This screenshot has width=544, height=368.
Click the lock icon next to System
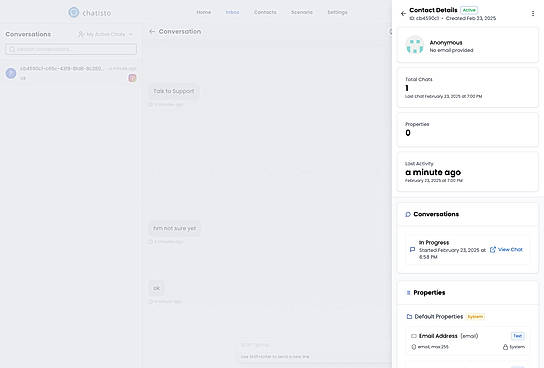[x=505, y=347]
